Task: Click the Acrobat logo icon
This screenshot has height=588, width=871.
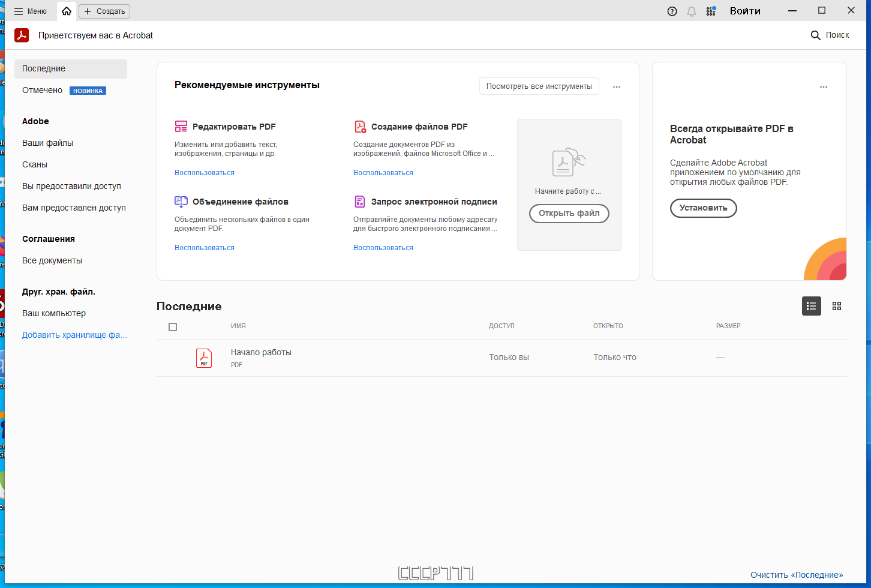Action: (x=22, y=35)
